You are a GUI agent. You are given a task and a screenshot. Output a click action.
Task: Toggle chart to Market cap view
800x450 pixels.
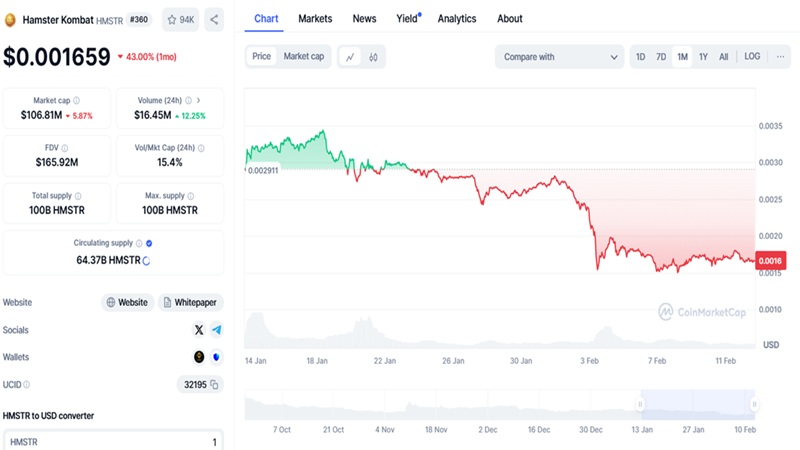(x=303, y=57)
